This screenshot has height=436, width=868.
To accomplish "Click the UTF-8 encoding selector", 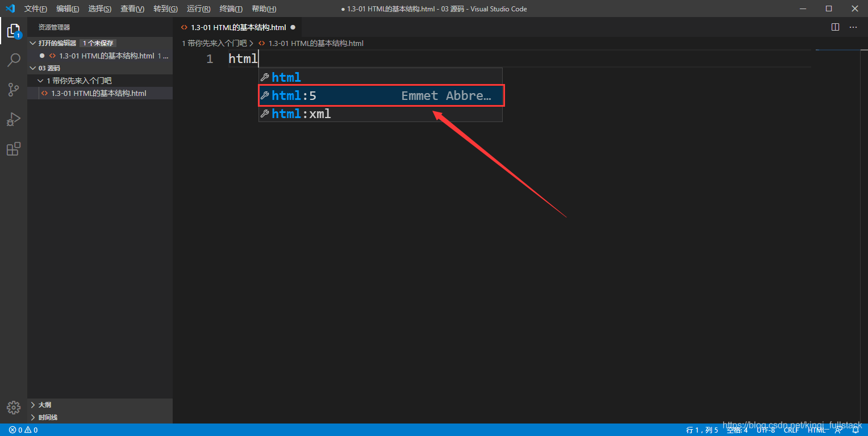I will point(766,430).
